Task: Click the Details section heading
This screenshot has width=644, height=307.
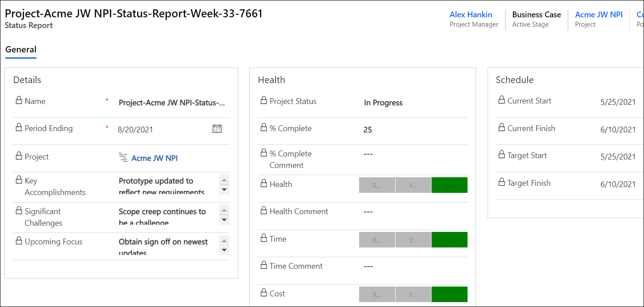Action: pyautogui.click(x=27, y=80)
